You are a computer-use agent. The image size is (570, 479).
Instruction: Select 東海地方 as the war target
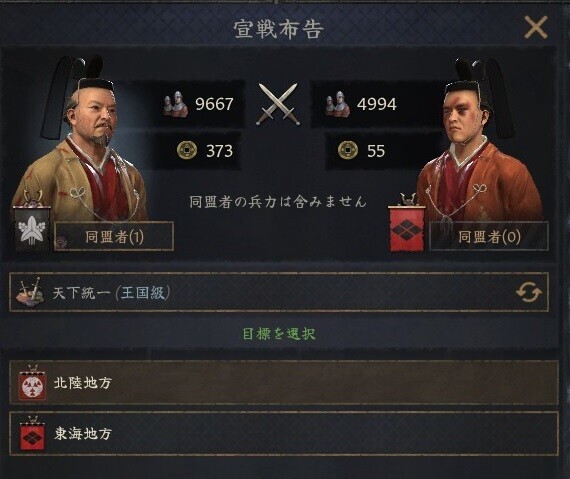284,434
